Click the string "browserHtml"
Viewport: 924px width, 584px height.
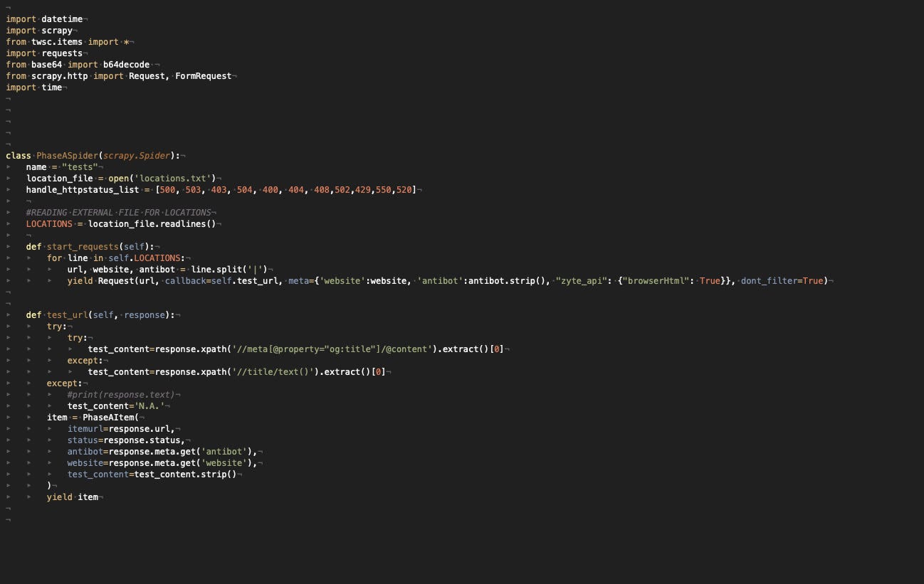(x=656, y=281)
